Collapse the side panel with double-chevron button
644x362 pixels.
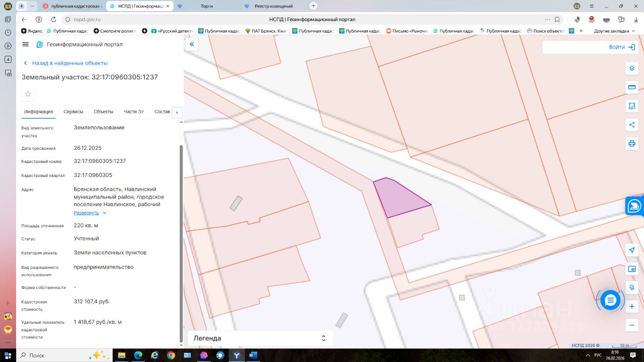(192, 44)
